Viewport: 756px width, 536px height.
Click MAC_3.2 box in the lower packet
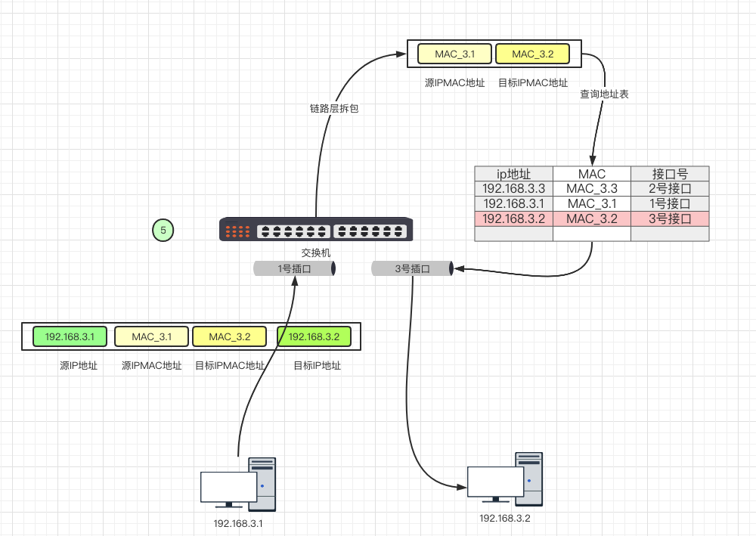pos(230,336)
